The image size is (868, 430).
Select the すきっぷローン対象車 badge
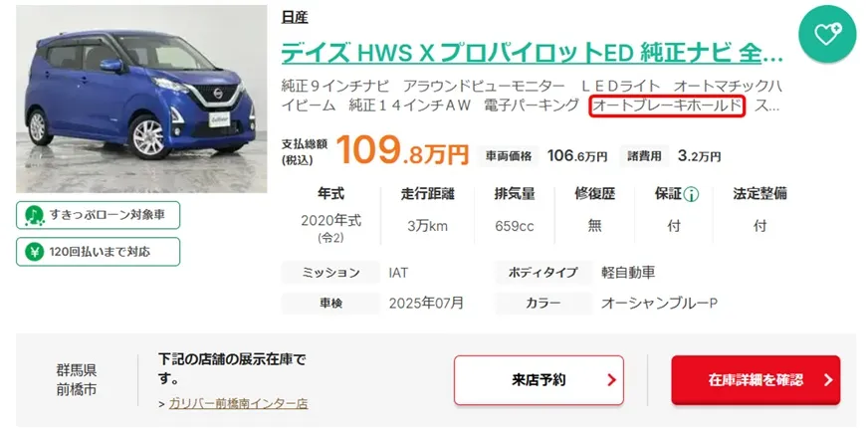[x=98, y=215]
